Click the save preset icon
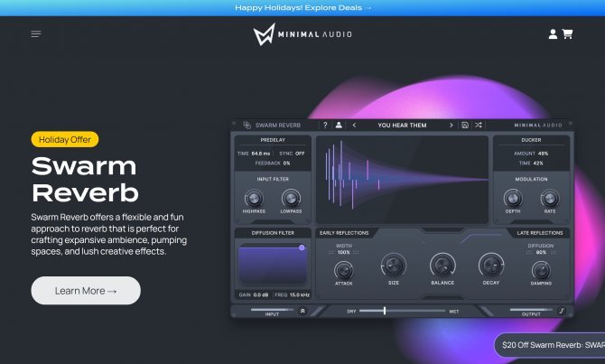This screenshot has height=364, width=605. (x=465, y=125)
